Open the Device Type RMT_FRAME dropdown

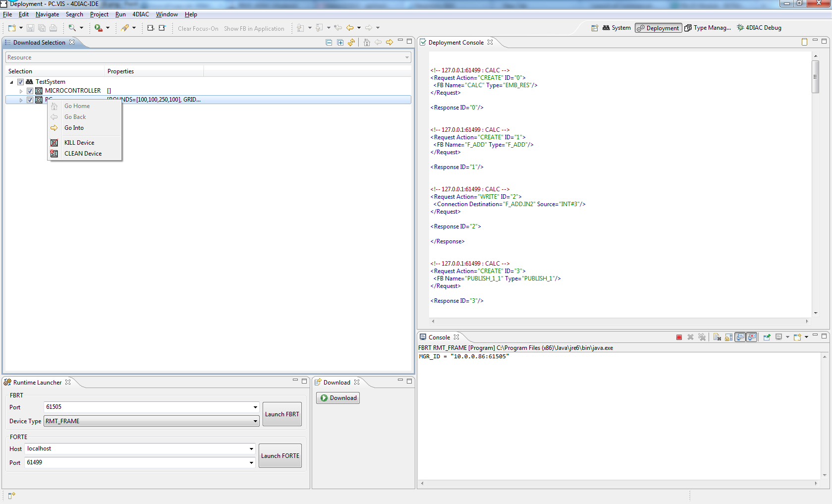coord(255,421)
